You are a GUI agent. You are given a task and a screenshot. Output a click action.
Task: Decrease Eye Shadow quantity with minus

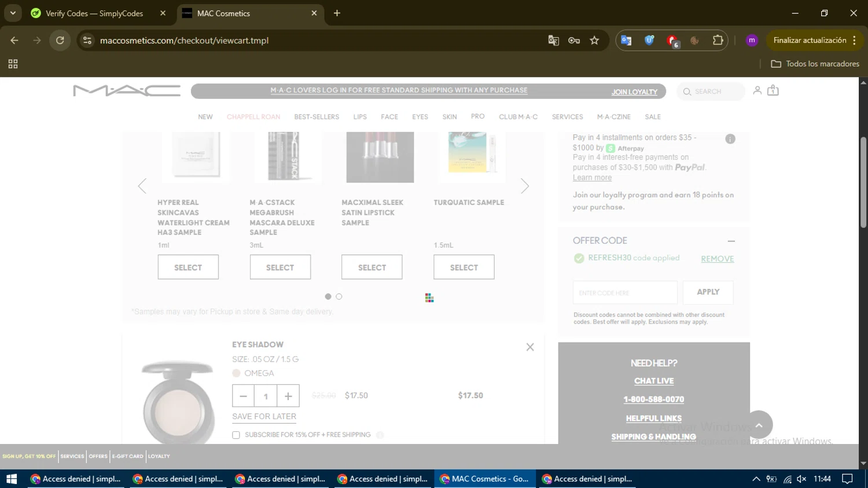click(x=244, y=396)
